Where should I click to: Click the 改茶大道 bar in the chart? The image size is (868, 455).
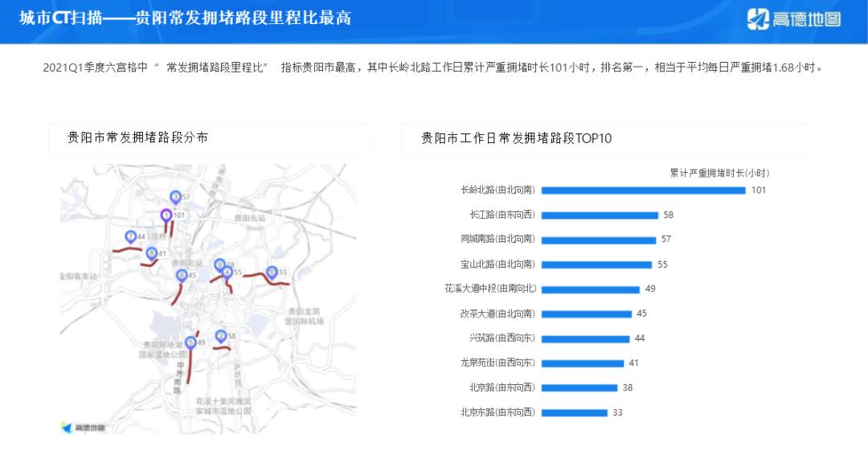586,314
